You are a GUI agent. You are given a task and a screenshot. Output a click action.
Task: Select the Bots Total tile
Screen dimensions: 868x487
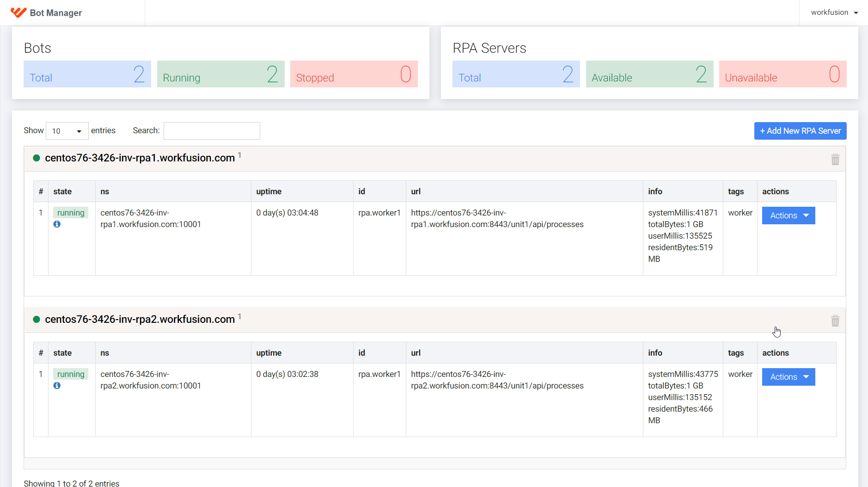[x=87, y=74]
